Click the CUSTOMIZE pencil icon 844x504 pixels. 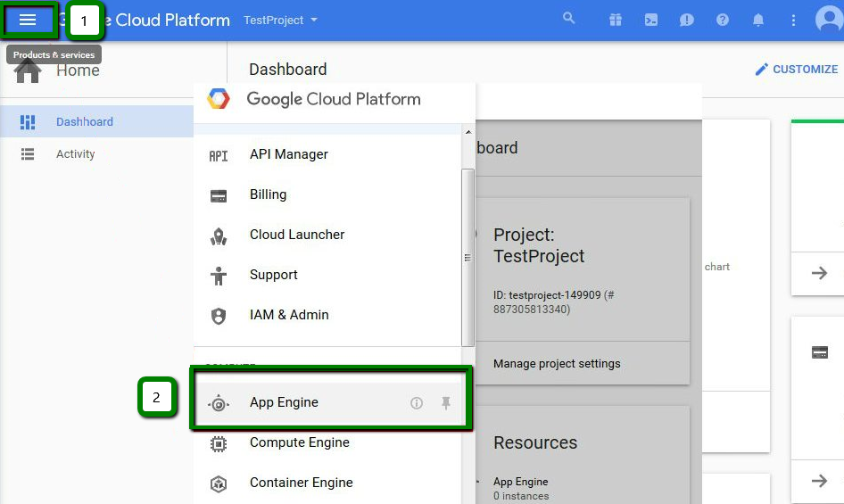click(761, 70)
